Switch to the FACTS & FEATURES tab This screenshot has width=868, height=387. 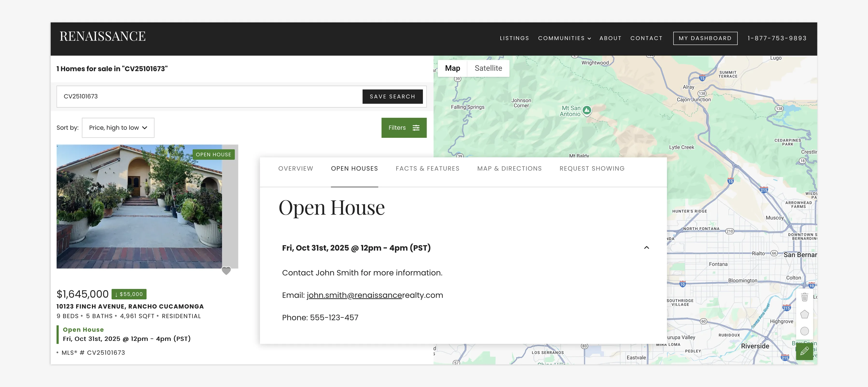[x=427, y=169]
